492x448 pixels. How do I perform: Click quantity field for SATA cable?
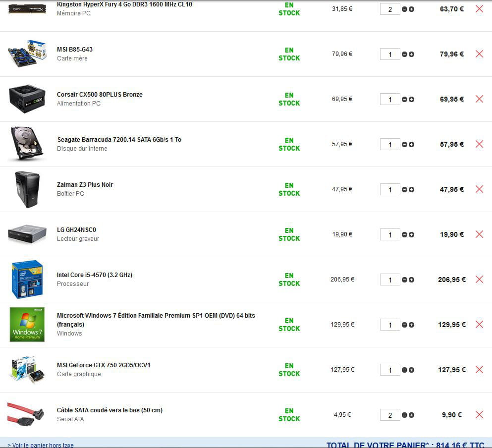pos(390,415)
